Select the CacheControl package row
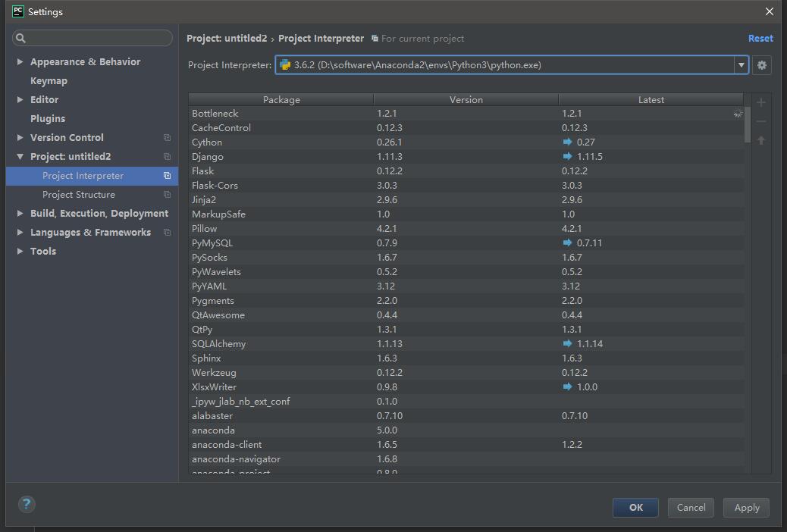The image size is (787, 532). 466,128
